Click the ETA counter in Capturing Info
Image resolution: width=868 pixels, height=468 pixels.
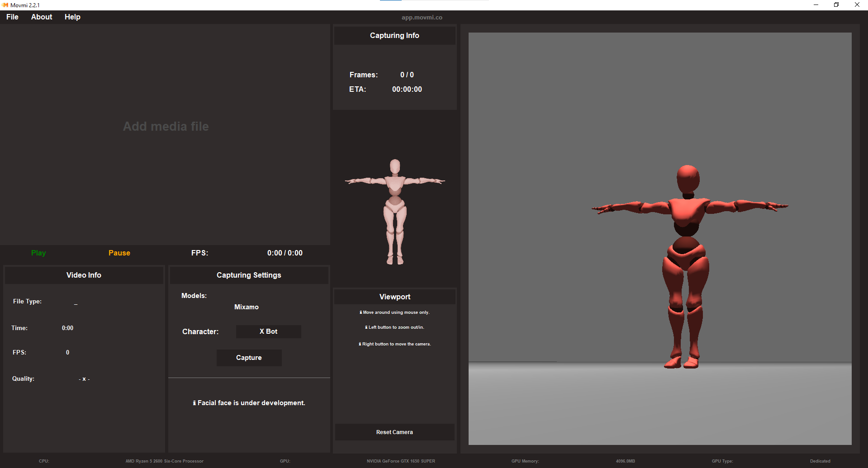coord(406,89)
